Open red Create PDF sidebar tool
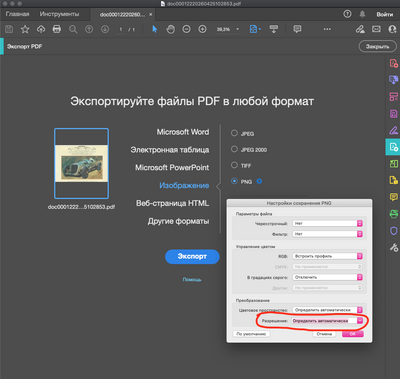The height and width of the screenshot is (379, 400). [x=394, y=63]
